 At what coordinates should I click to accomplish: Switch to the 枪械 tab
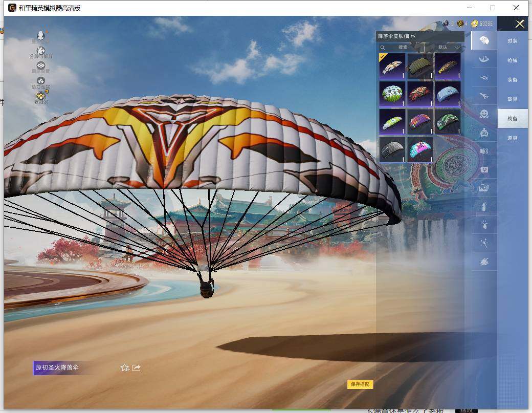[513, 60]
